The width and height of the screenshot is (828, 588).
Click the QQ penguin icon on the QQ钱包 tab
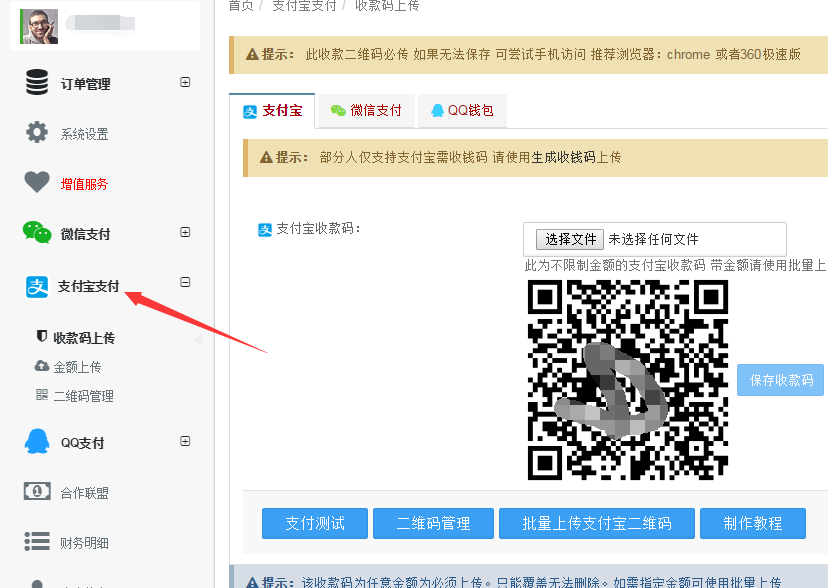click(437, 110)
